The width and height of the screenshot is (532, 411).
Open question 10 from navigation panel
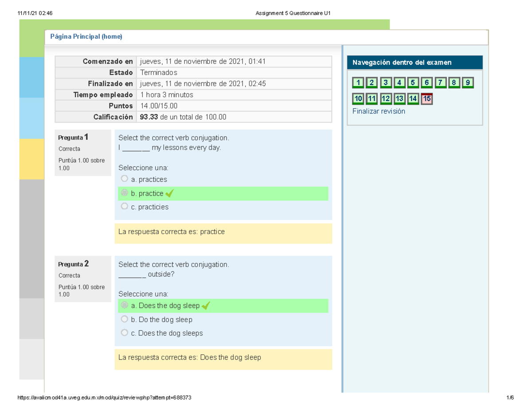[x=358, y=99]
